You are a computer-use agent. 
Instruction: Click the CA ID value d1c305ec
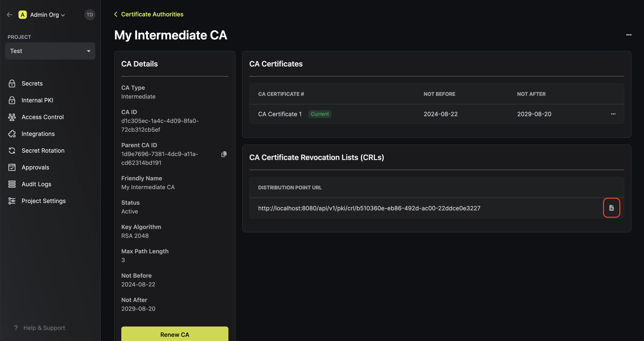tap(160, 125)
